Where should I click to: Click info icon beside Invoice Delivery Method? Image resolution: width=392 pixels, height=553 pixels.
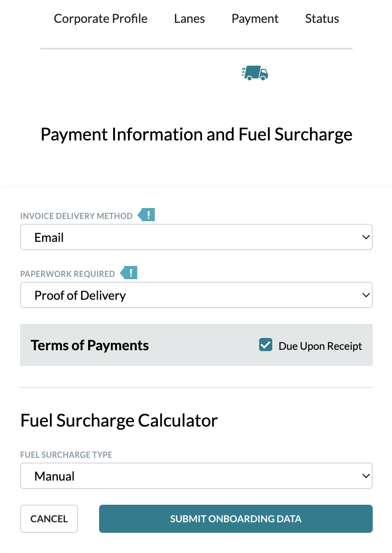146,215
